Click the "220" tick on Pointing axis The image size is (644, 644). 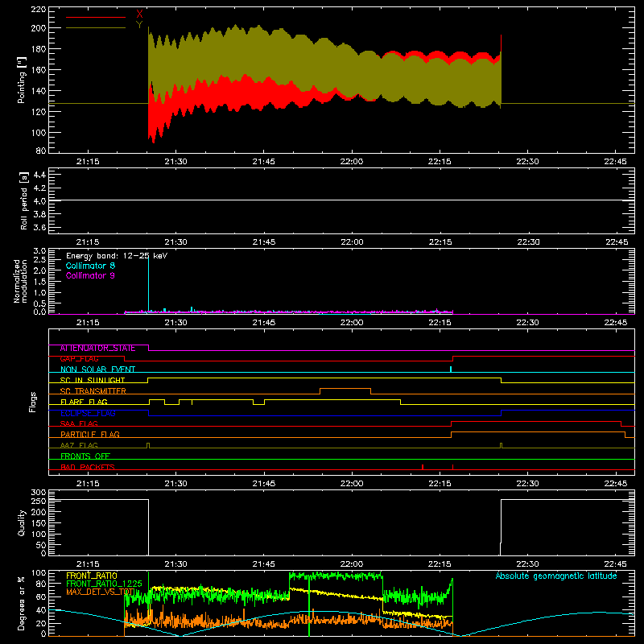38,10
